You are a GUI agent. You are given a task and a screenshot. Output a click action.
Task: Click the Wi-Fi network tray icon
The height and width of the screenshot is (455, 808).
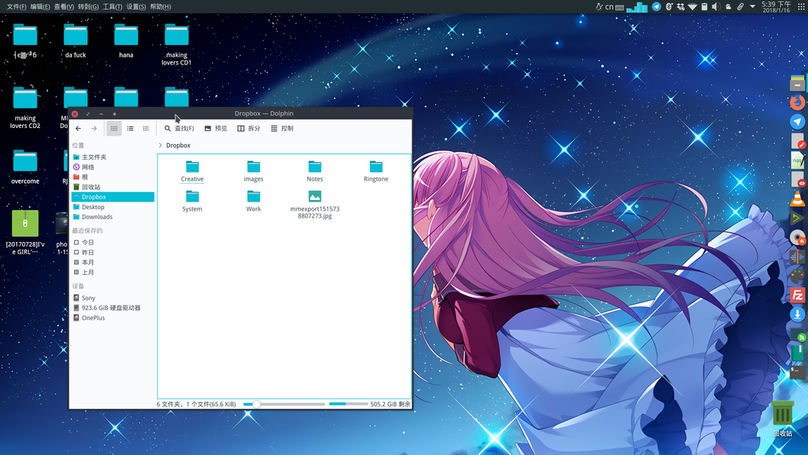(x=693, y=7)
